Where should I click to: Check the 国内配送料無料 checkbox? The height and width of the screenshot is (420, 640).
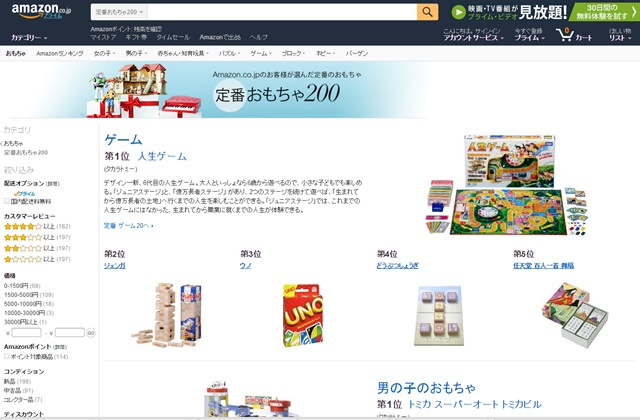click(7, 201)
